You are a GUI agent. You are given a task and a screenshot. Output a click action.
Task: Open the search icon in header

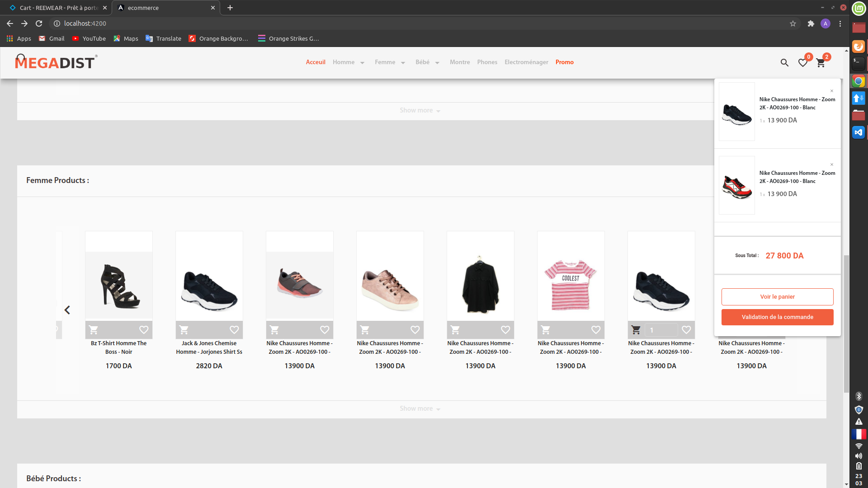tap(784, 63)
